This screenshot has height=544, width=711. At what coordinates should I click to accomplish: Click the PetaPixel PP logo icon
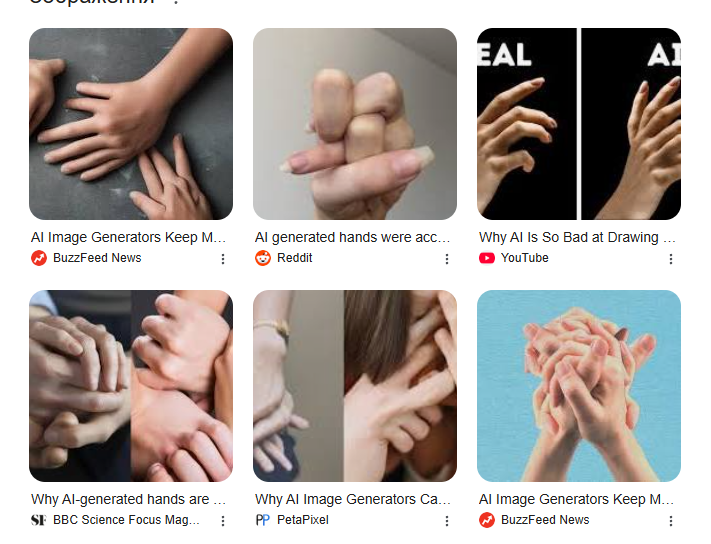click(263, 520)
